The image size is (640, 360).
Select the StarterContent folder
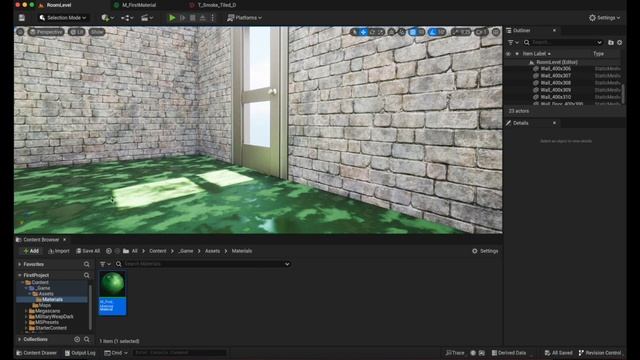[x=51, y=328]
